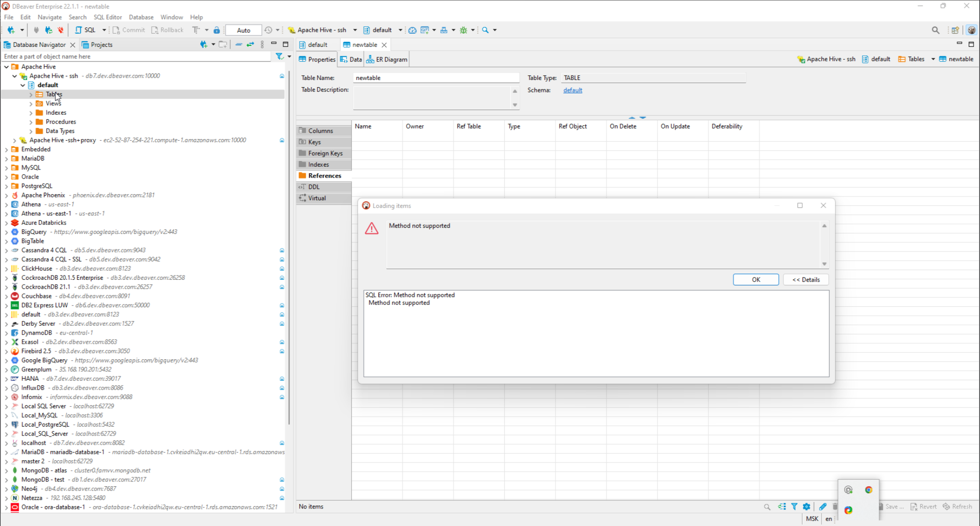The height and width of the screenshot is (526, 980).
Task: Select the Foreign Keys section
Action: point(324,153)
